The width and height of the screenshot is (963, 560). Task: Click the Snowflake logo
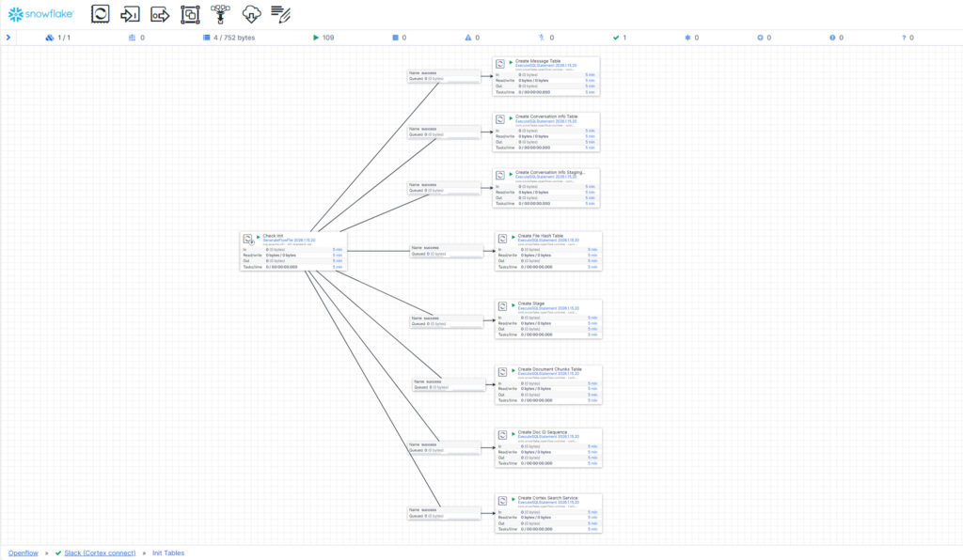(41, 14)
